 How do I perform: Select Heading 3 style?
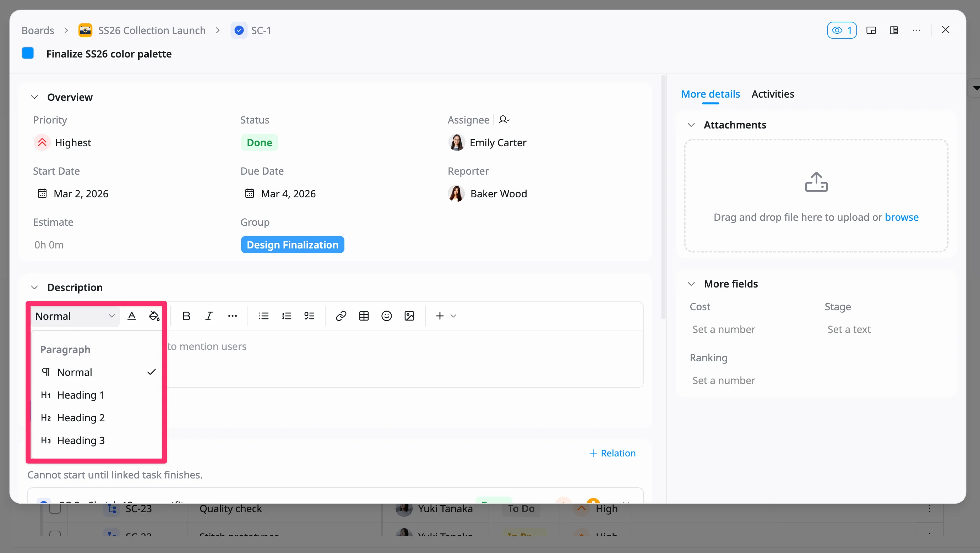point(97,440)
